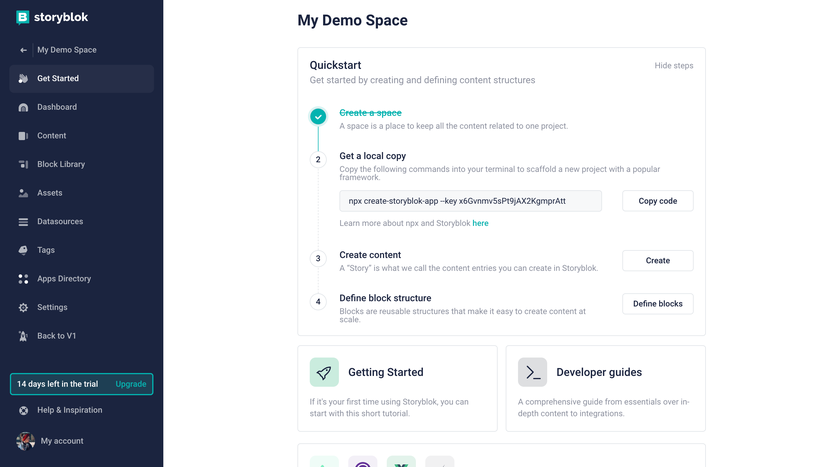Click the Get Started sidebar icon

pos(23,79)
